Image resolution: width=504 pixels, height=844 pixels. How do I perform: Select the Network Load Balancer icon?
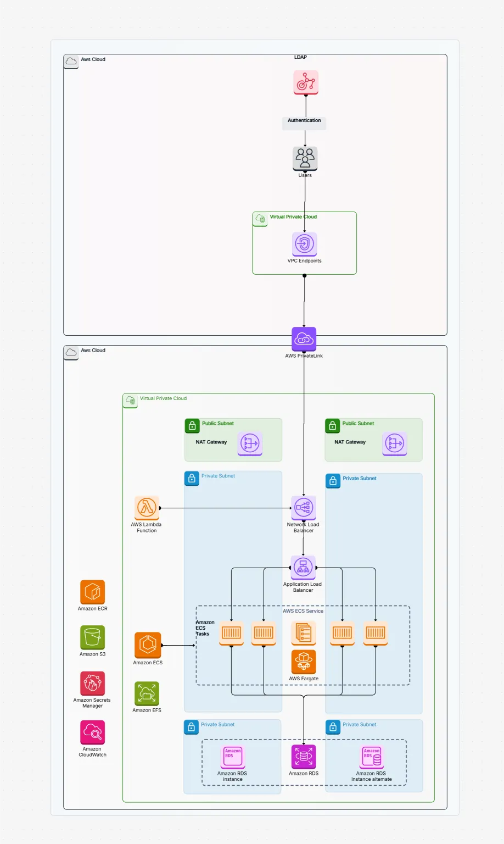[x=303, y=508]
